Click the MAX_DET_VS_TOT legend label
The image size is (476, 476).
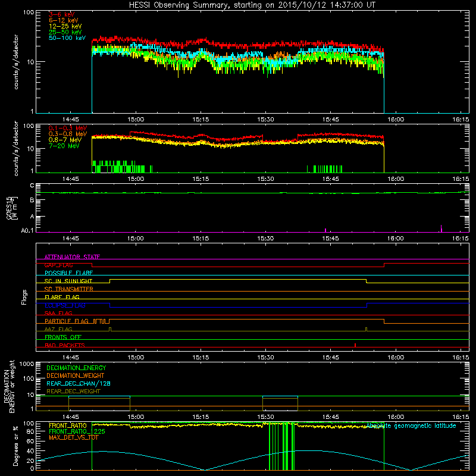click(74, 437)
